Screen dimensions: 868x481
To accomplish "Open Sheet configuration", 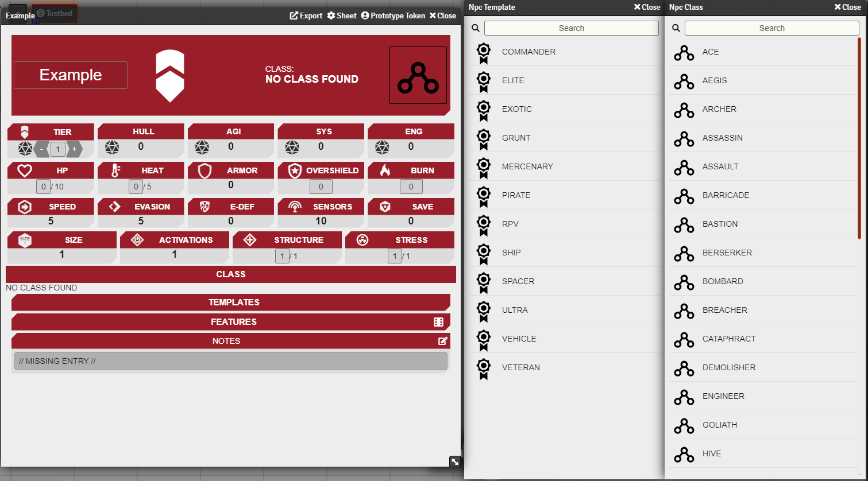I will 342,15.
